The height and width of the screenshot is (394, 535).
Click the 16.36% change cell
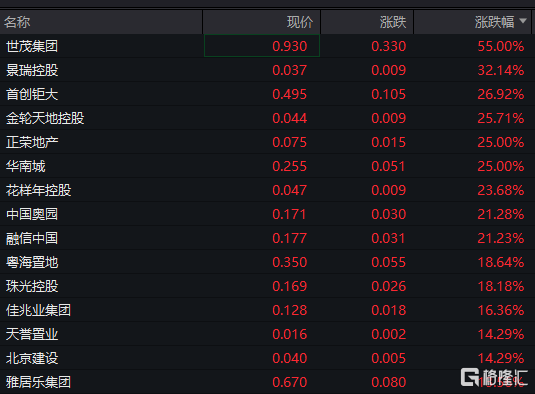pyautogui.click(x=501, y=310)
